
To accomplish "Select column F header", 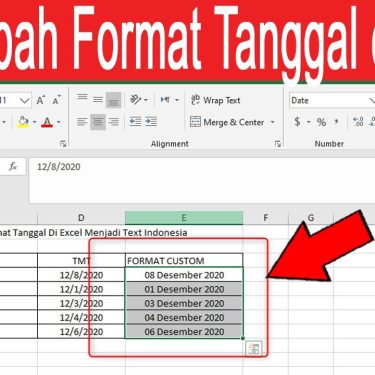I will point(265,218).
